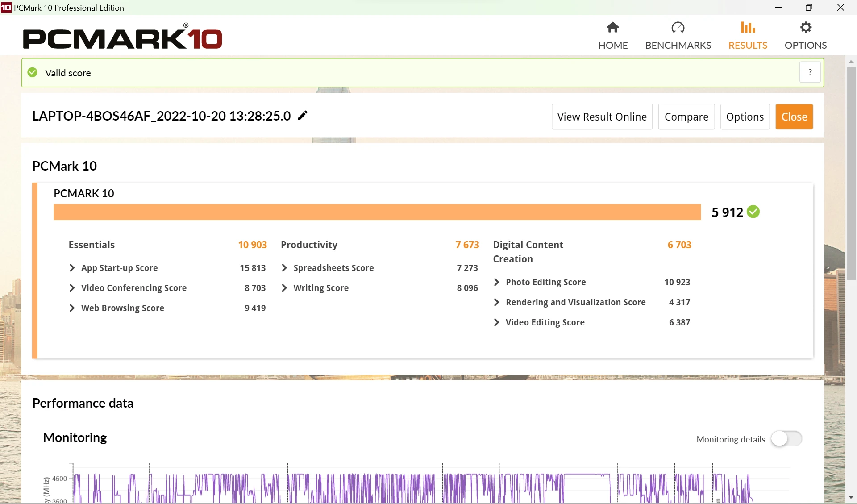Click the Productivity heading

[x=309, y=245]
